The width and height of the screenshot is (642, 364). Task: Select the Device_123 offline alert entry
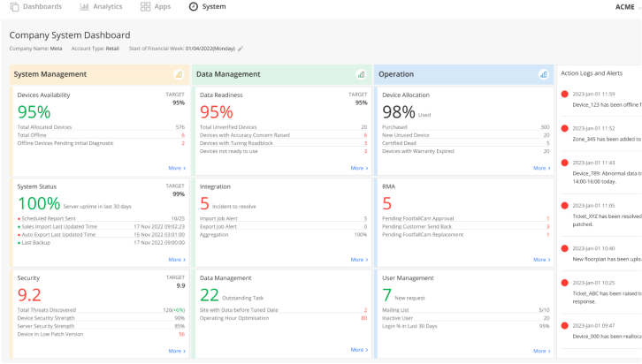point(600,99)
